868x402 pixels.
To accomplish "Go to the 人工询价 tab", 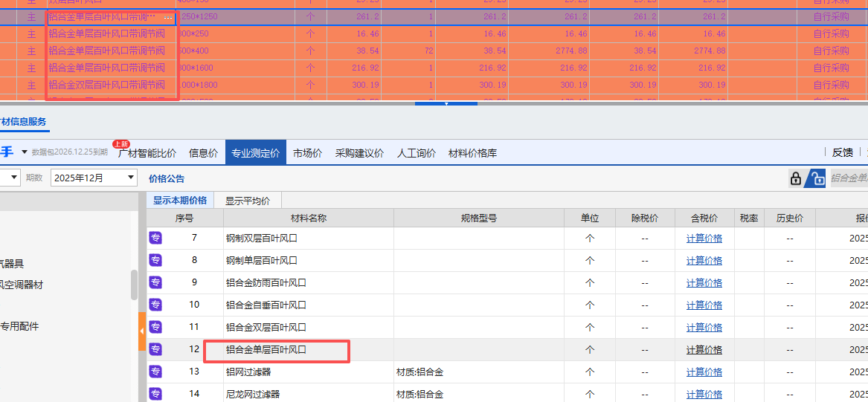I will point(417,153).
